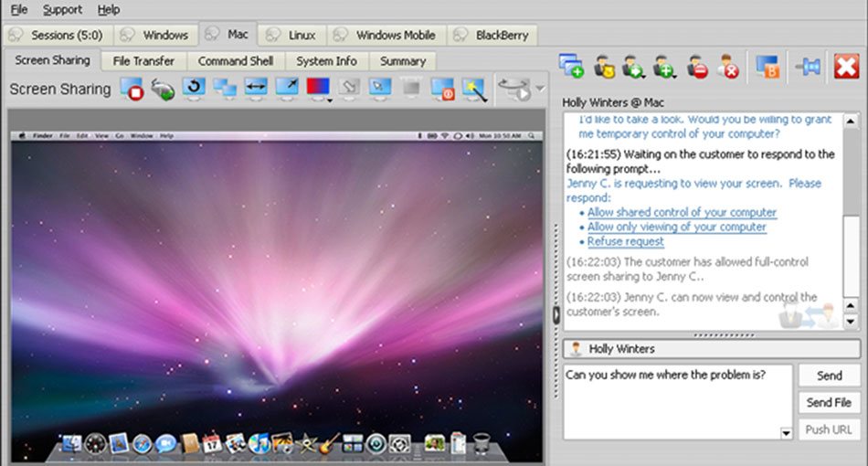Click the 'Refuse request' link
This screenshot has height=466, width=868.
click(626, 241)
